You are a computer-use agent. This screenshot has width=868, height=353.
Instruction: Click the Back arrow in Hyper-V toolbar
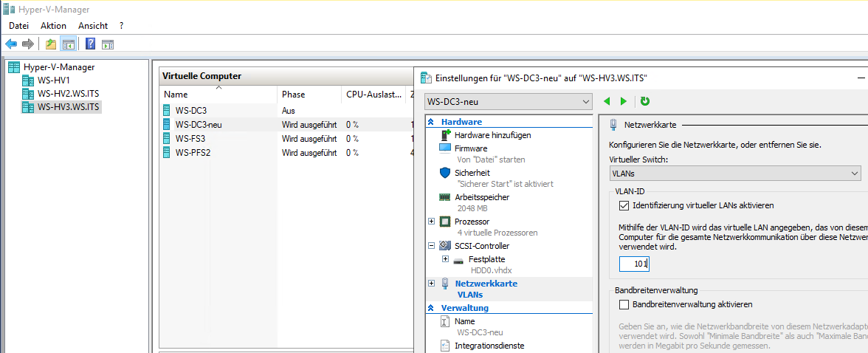pos(11,44)
